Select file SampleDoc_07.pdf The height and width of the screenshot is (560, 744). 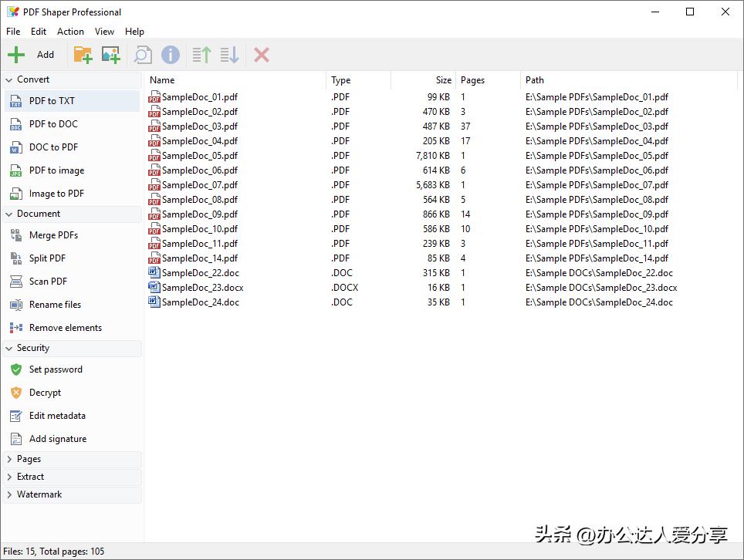point(200,185)
